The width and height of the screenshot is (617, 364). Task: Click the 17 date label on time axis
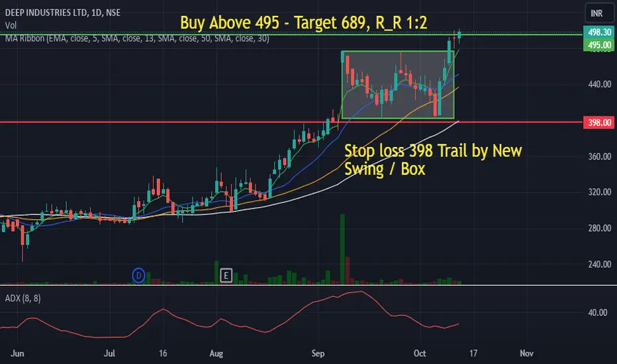473,353
